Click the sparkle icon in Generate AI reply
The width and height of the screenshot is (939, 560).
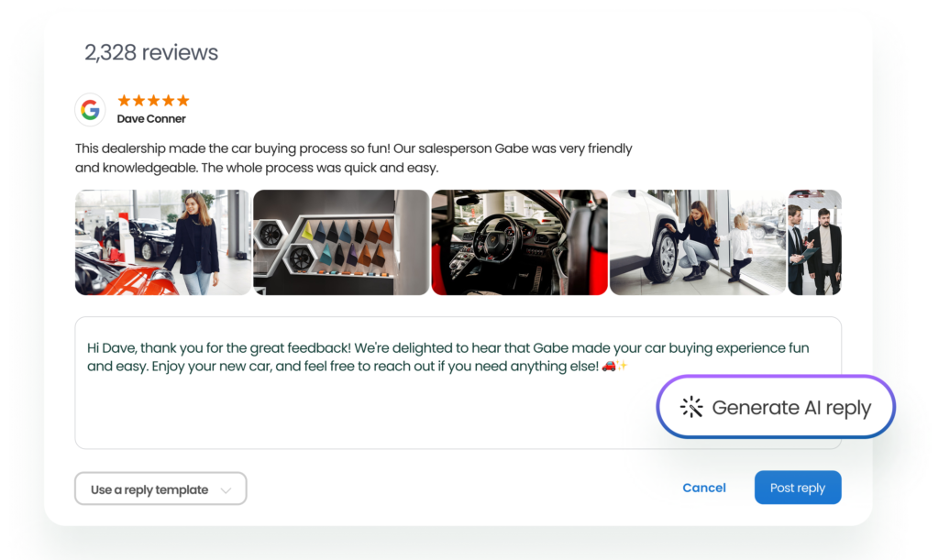point(691,407)
